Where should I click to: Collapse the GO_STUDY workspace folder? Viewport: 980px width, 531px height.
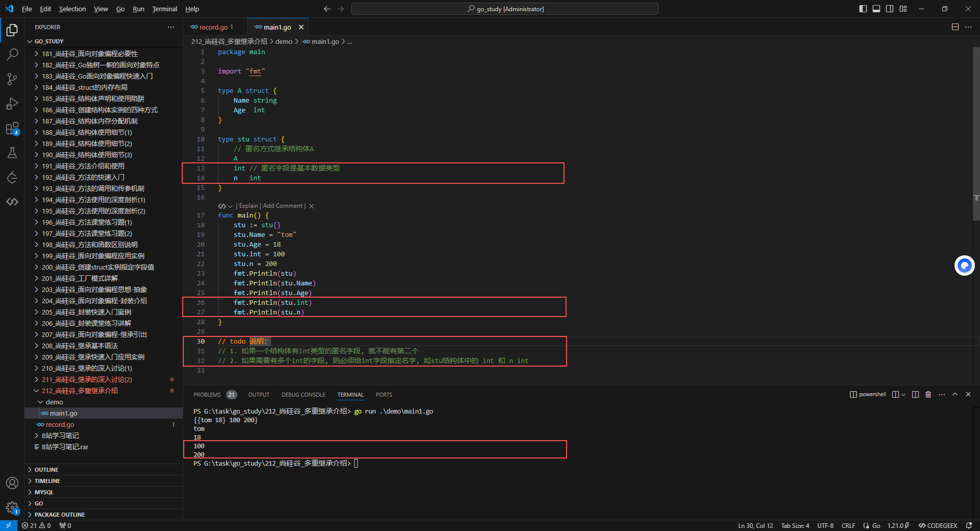coord(49,41)
